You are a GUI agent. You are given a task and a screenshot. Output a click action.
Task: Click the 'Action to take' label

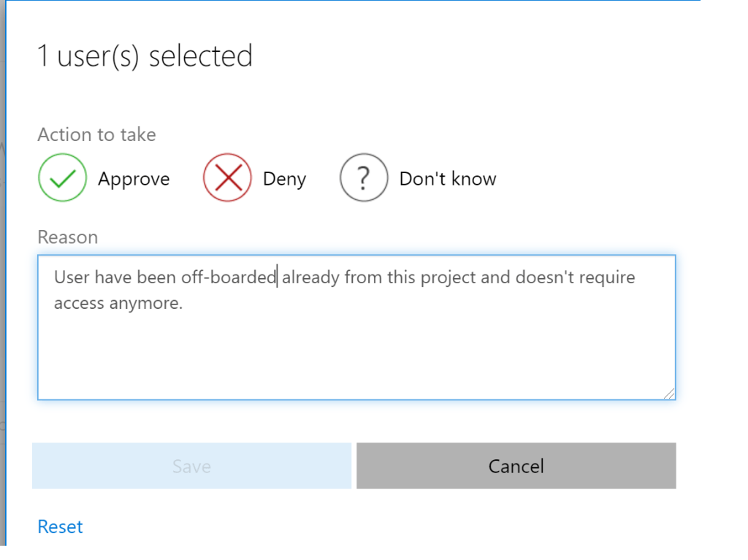tap(96, 134)
